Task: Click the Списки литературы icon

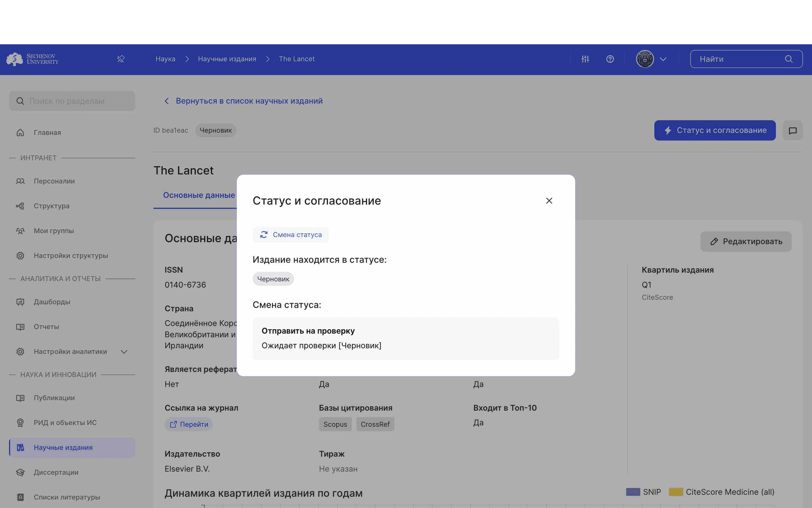Action: coord(21,497)
